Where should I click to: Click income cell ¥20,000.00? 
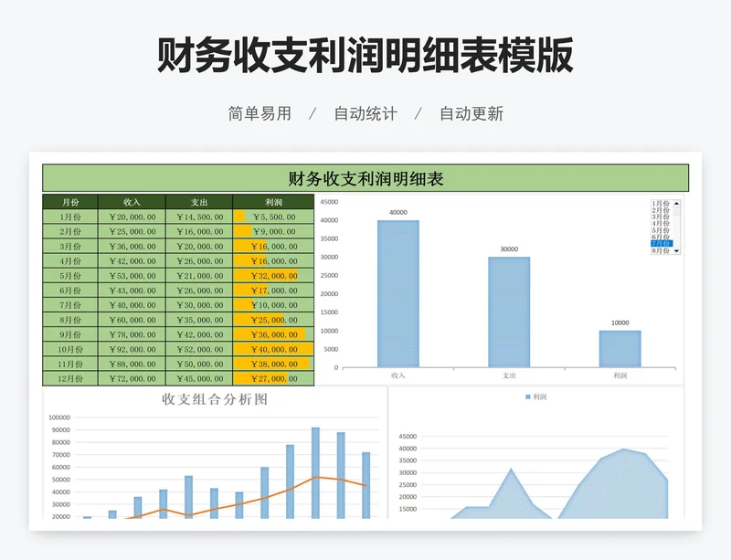click(132, 217)
